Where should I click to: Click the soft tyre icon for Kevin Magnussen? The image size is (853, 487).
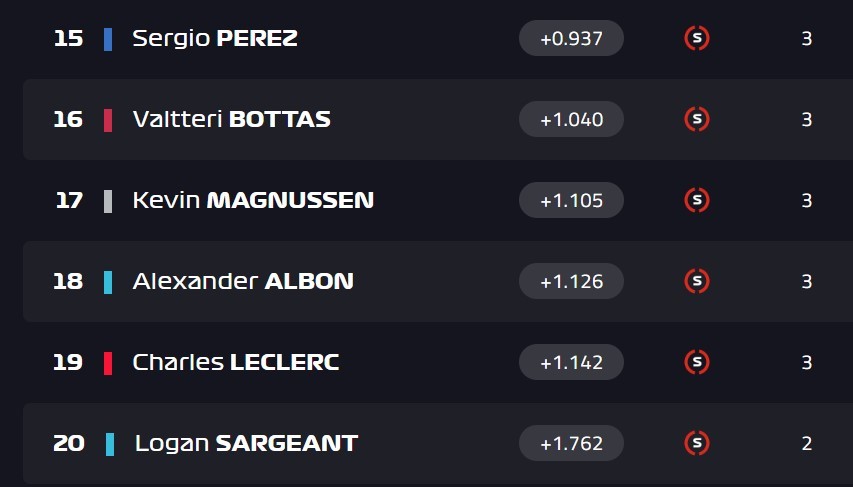[697, 200]
